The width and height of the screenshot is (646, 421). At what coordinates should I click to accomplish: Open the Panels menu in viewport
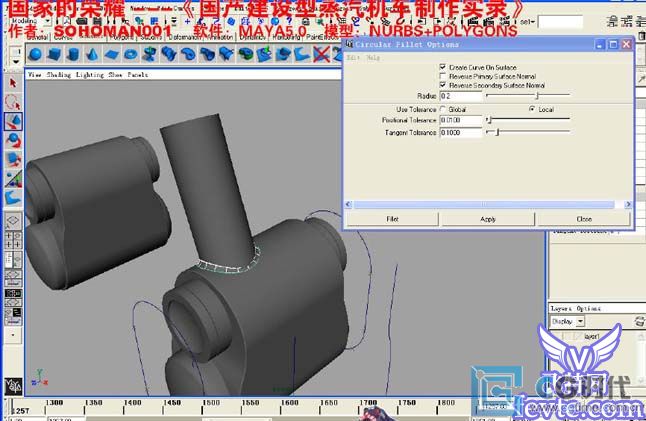click(x=138, y=75)
